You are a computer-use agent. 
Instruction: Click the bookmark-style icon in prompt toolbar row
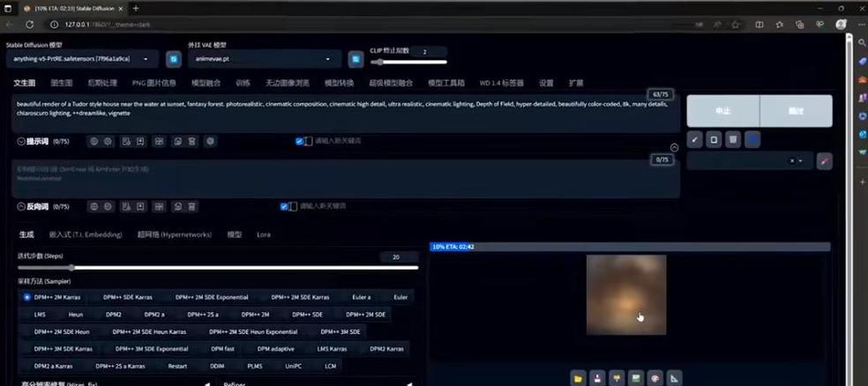140,142
